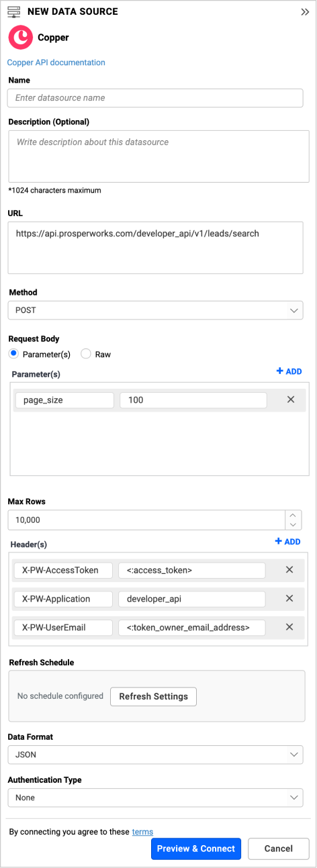The height and width of the screenshot is (868, 317).
Task: Select the Raw request body option
Action: 85,354
